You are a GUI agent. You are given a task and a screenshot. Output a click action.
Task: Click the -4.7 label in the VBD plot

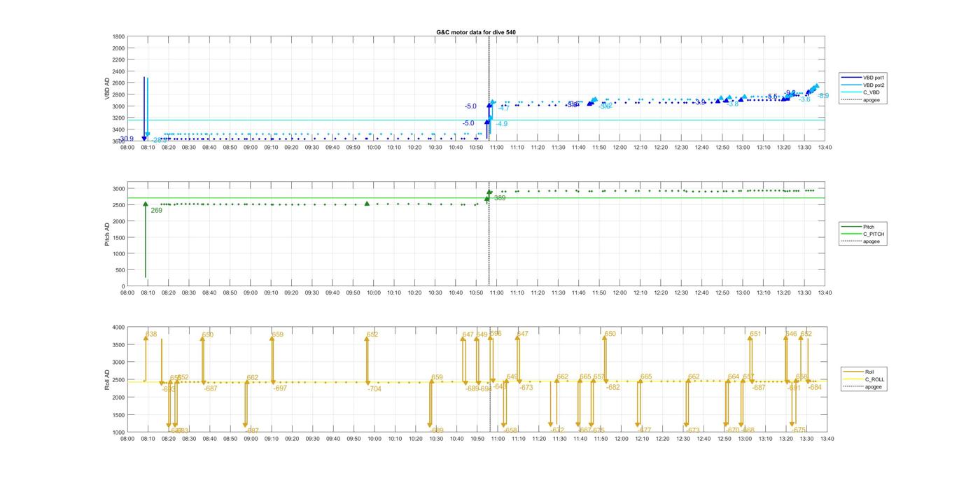click(x=503, y=108)
